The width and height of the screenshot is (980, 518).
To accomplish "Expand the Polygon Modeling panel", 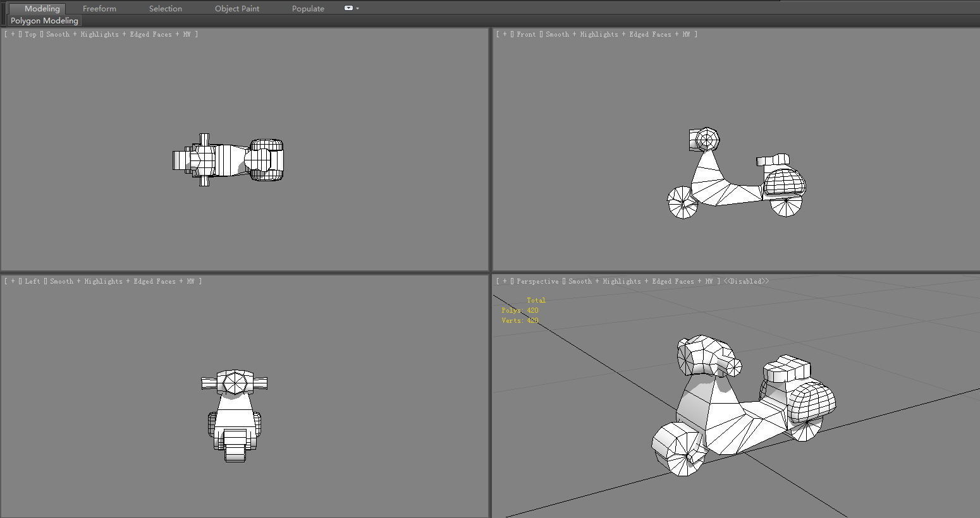I will click(44, 20).
